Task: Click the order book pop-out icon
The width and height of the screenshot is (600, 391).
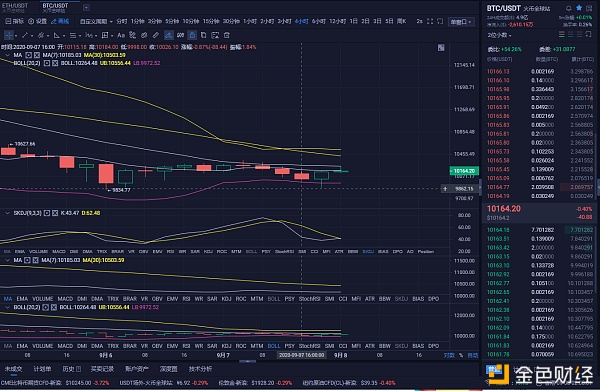Action: (x=588, y=35)
